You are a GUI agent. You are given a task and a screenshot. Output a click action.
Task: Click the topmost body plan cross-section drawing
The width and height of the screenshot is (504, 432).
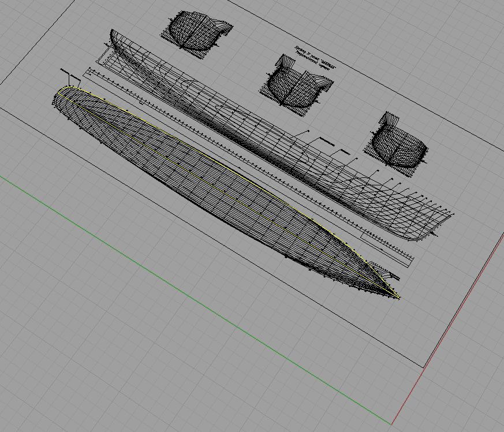click(x=195, y=31)
